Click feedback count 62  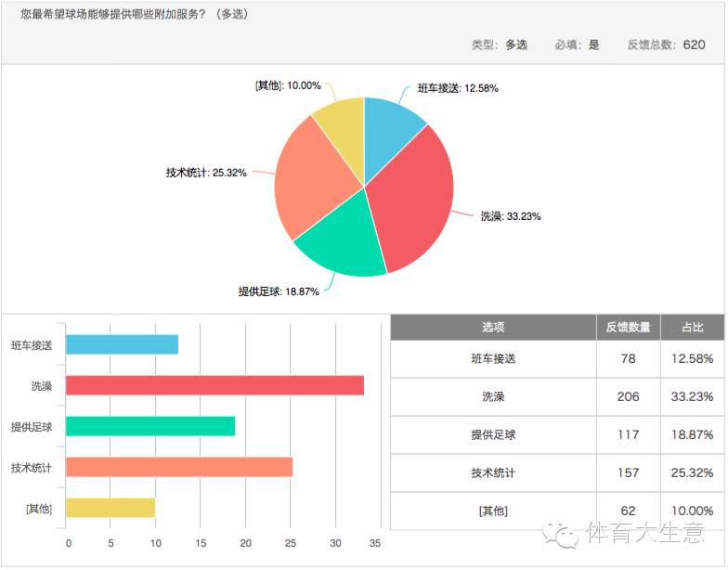[628, 511]
